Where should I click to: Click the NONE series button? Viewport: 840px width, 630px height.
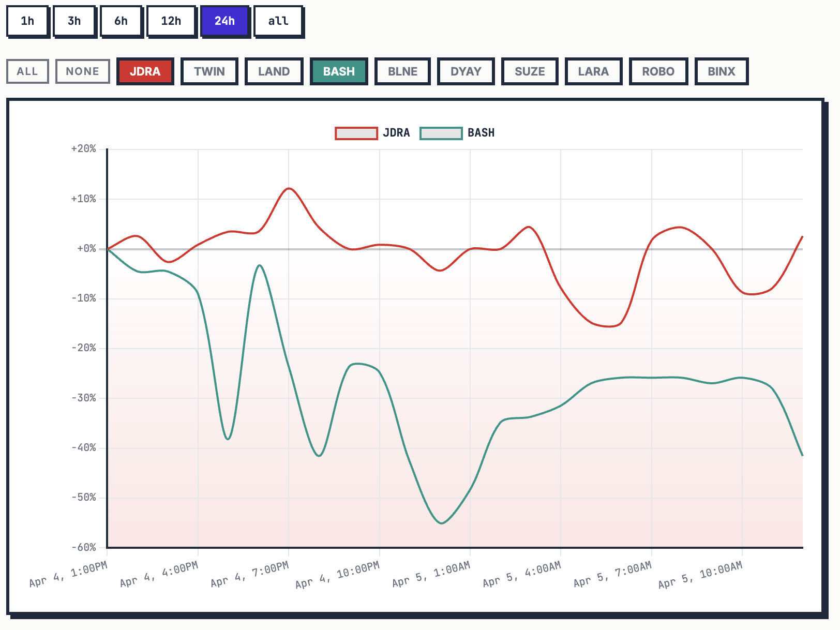tap(83, 71)
